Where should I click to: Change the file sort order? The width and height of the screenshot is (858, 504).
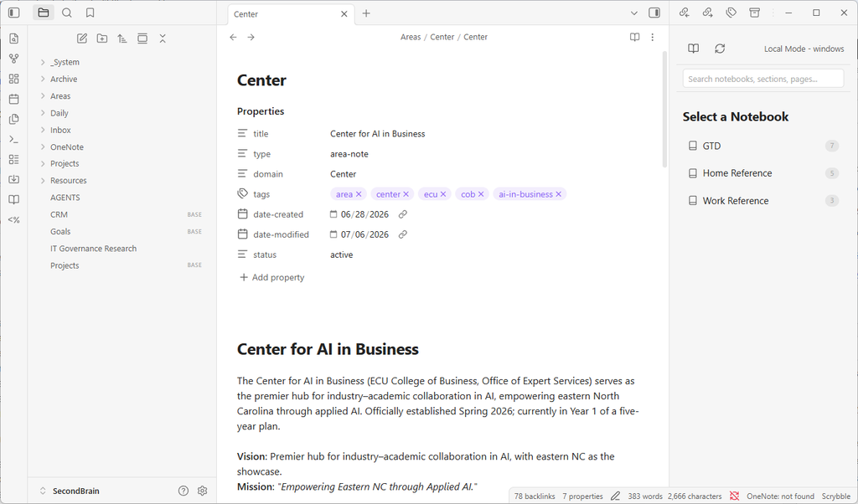coord(122,39)
